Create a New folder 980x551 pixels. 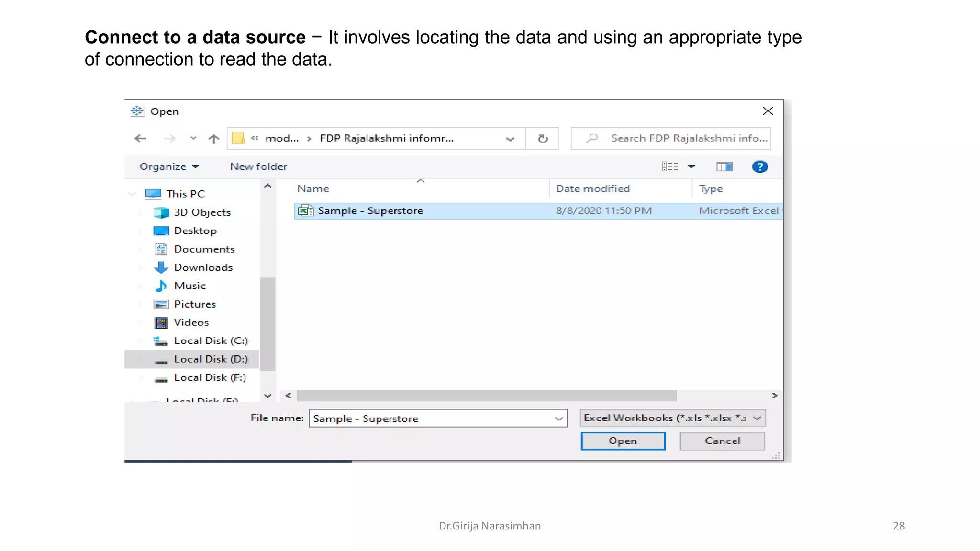(x=258, y=166)
